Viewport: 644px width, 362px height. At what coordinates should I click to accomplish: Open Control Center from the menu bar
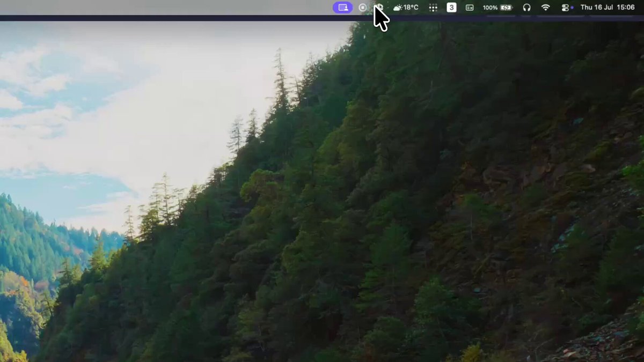click(566, 8)
